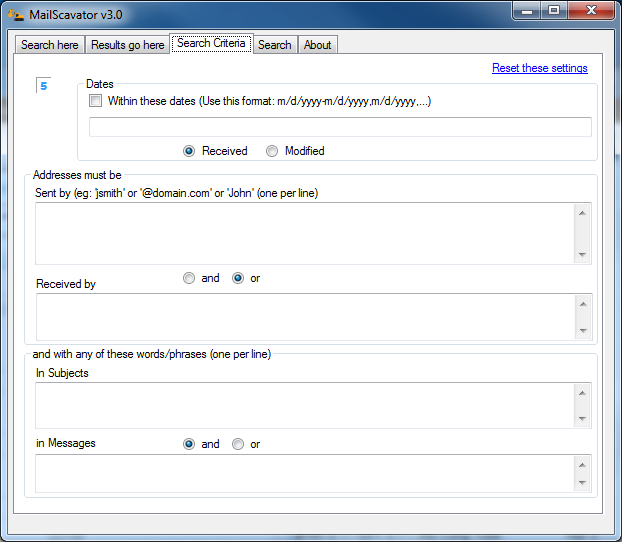Open the Search tab
Screen dimensions: 622x542
[x=275, y=44]
